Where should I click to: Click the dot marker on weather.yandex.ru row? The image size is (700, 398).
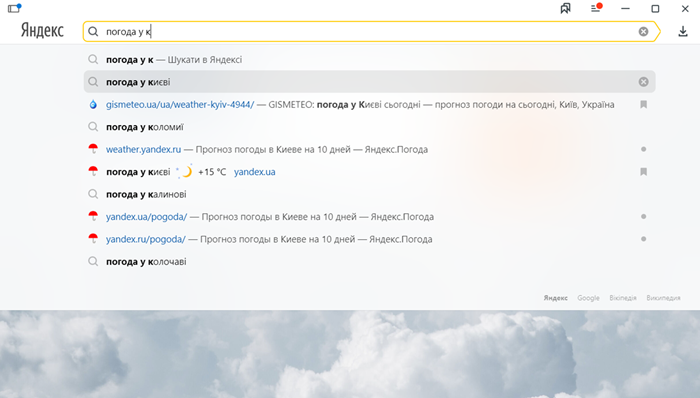(643, 149)
